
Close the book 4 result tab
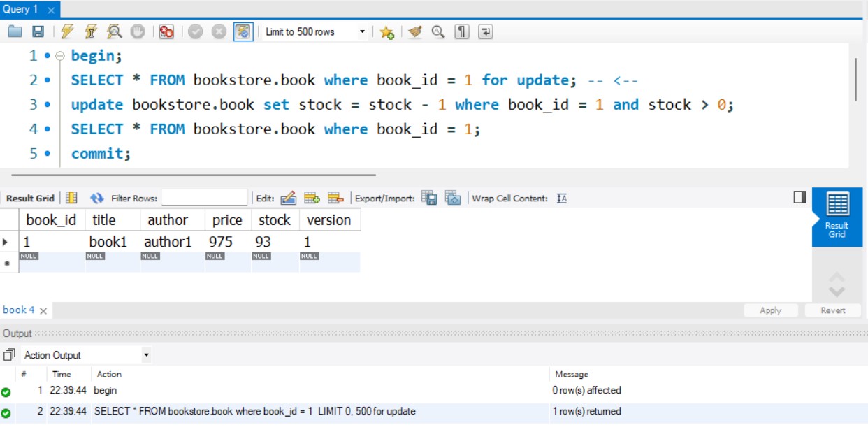(x=43, y=310)
